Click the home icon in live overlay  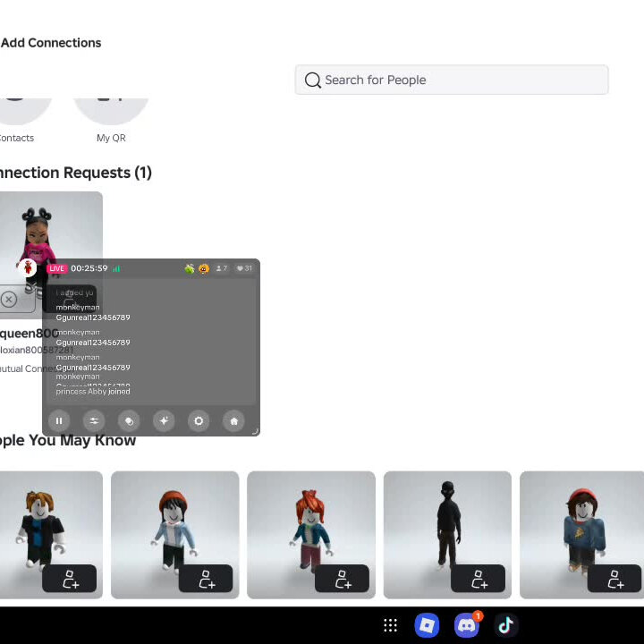pos(233,421)
